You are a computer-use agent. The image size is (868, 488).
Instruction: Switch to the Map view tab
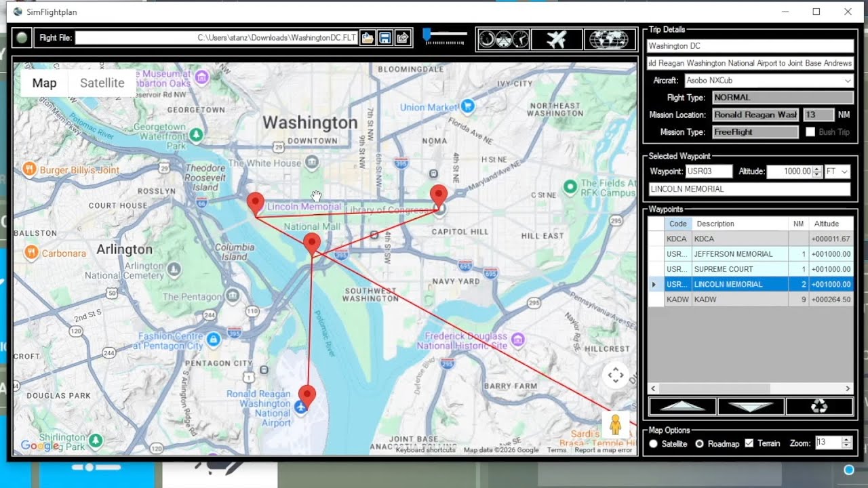click(44, 83)
